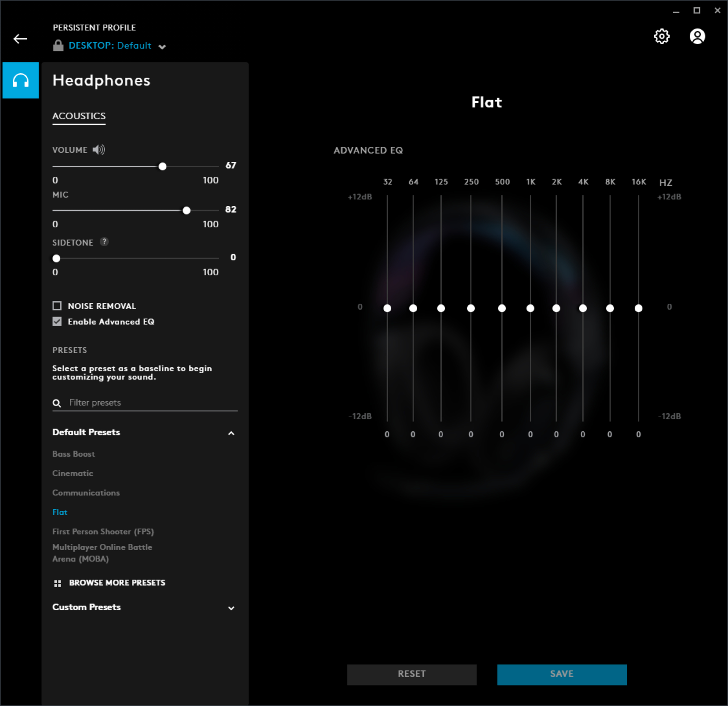Screen dimensions: 728x706
Task: Open settings via the gear icon
Action: click(661, 36)
